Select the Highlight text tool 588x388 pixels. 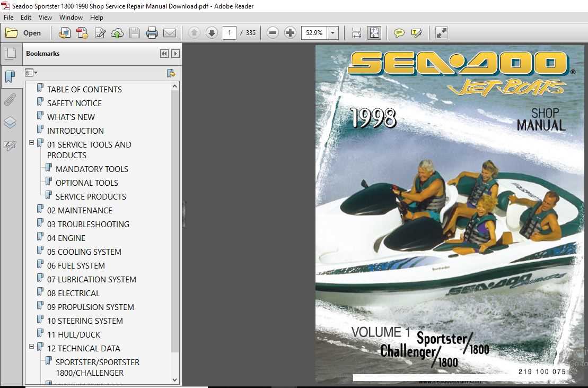[x=416, y=33]
